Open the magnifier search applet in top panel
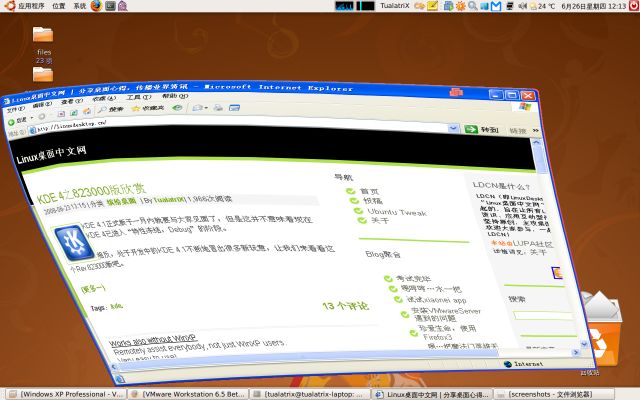The width and height of the screenshot is (640, 400). [x=473, y=6]
